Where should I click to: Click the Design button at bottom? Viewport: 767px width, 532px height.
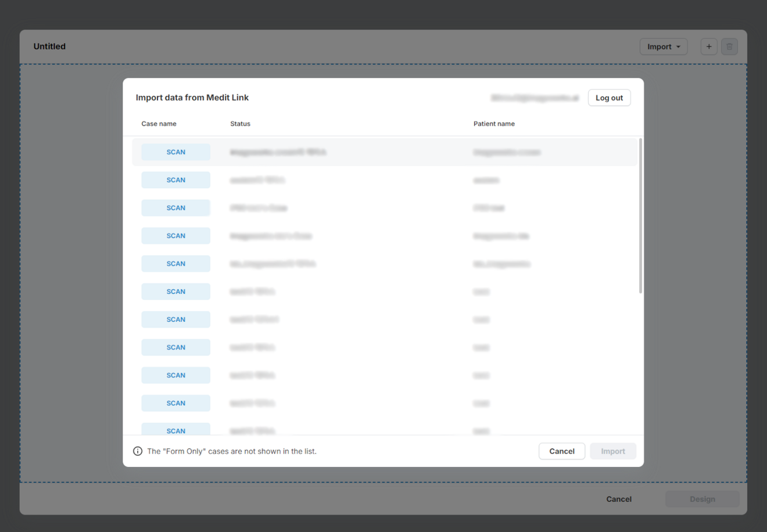702,499
